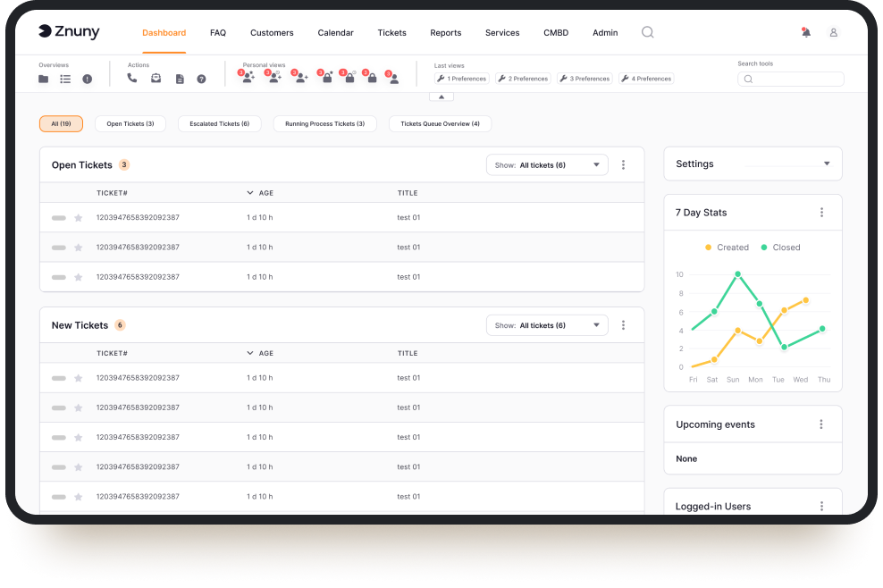883x588 pixels.
Task: Open the email ticket icon under Actions
Action: pos(156,79)
